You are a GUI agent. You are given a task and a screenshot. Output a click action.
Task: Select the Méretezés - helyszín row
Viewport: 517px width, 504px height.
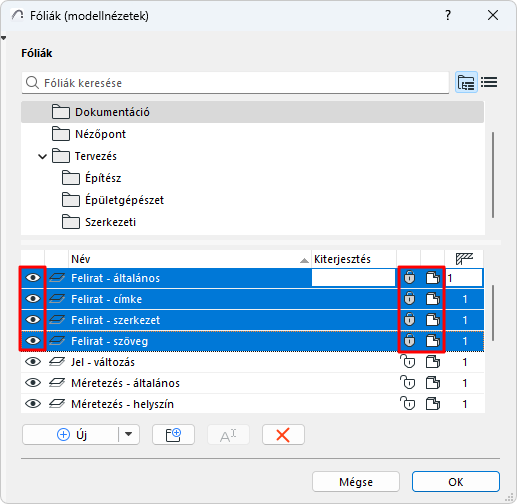(x=252, y=404)
